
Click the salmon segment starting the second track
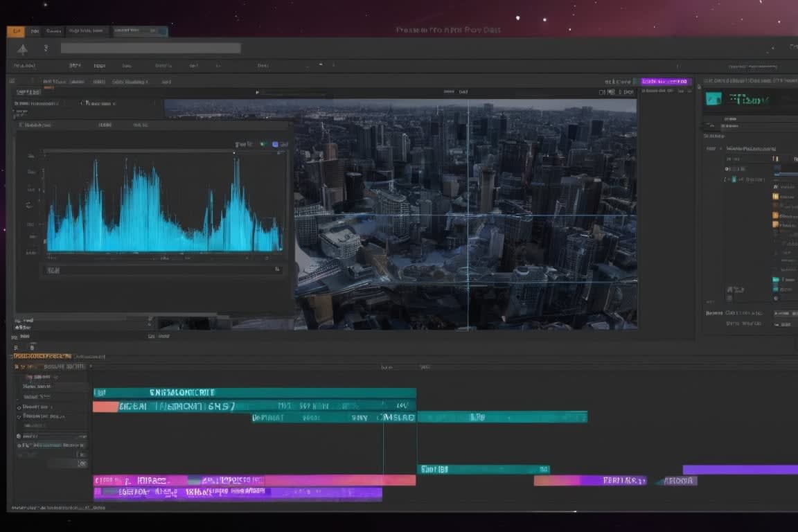tap(105, 407)
